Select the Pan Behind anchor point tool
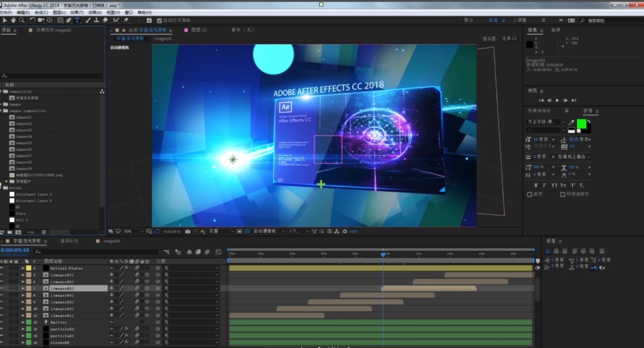This screenshot has height=348, width=644. (49, 21)
